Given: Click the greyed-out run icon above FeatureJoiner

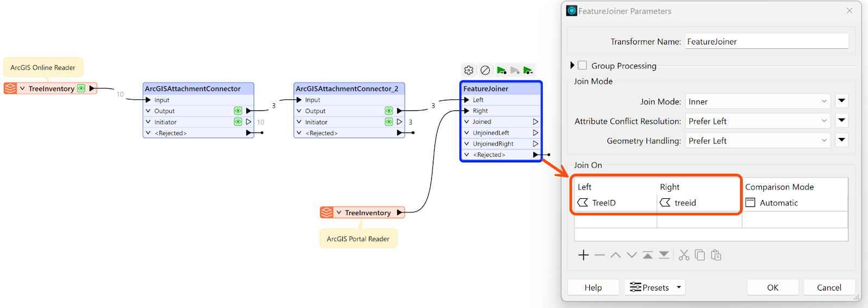Looking at the screenshot, I should click(515, 70).
